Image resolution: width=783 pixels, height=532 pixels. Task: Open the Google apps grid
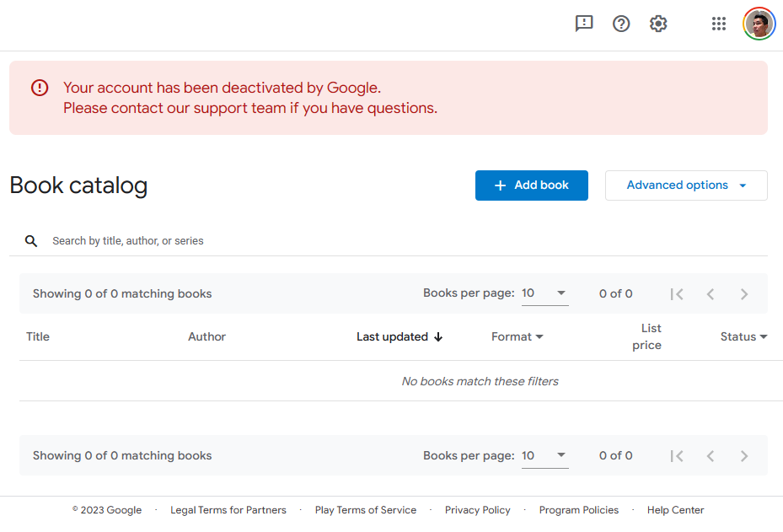(719, 24)
